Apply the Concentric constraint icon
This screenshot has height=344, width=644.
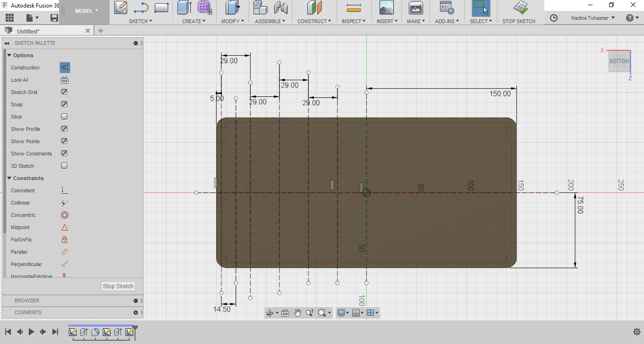click(x=65, y=215)
